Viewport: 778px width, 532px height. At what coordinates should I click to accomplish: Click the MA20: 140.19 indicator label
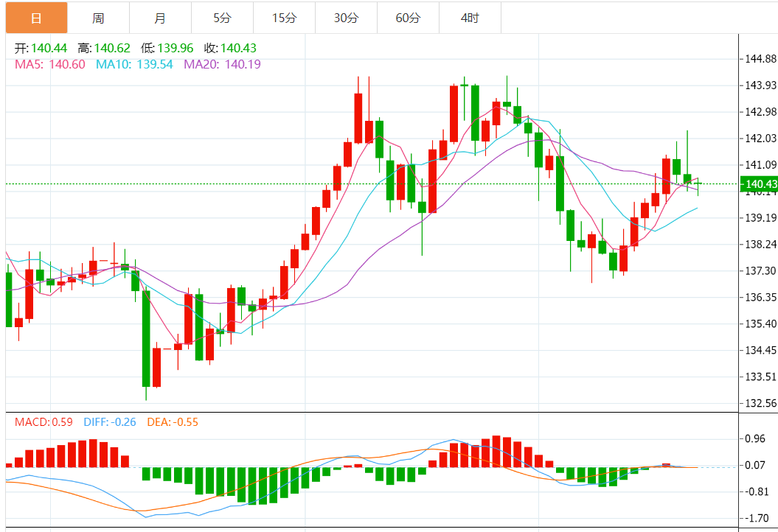point(222,64)
